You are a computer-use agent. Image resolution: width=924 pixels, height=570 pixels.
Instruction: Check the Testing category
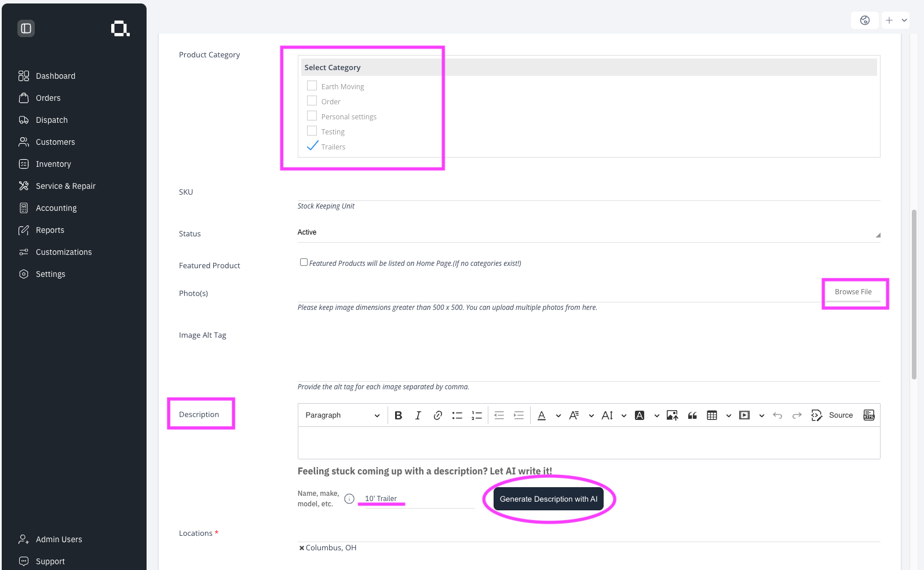pyautogui.click(x=312, y=131)
